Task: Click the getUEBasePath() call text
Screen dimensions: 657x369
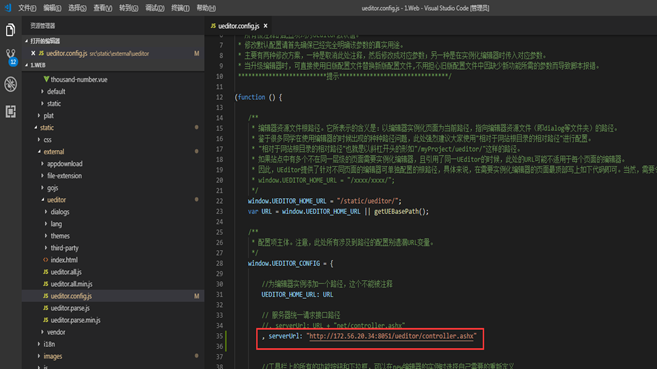Action: (401, 212)
